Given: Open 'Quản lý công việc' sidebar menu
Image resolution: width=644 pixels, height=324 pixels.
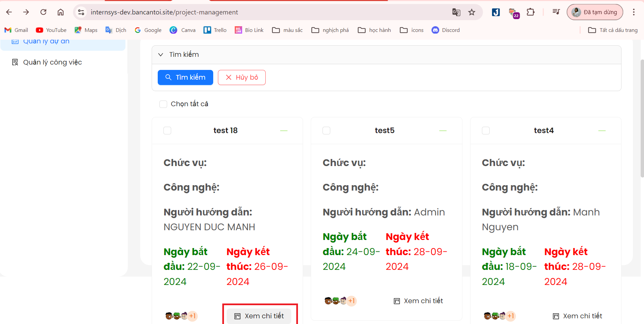Looking at the screenshot, I should [x=52, y=62].
